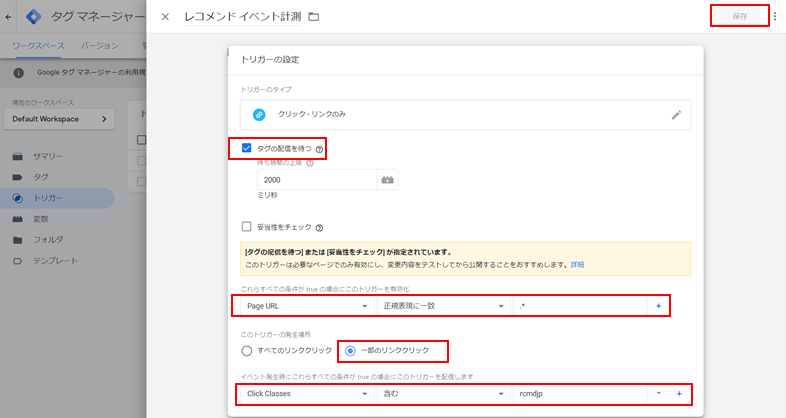Image resolution: width=786 pixels, height=418 pixels.
Task: Click the pencil icon to edit trigger type
Action: tap(676, 115)
